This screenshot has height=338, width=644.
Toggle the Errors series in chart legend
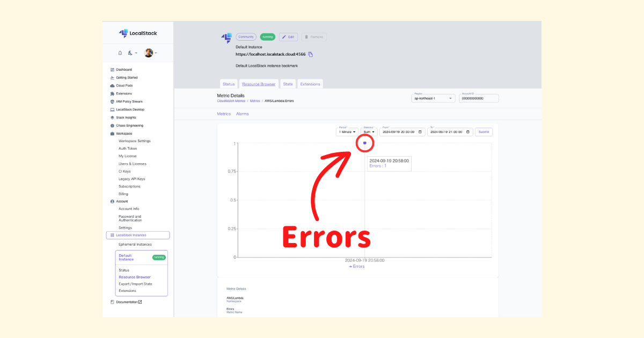tap(357, 267)
